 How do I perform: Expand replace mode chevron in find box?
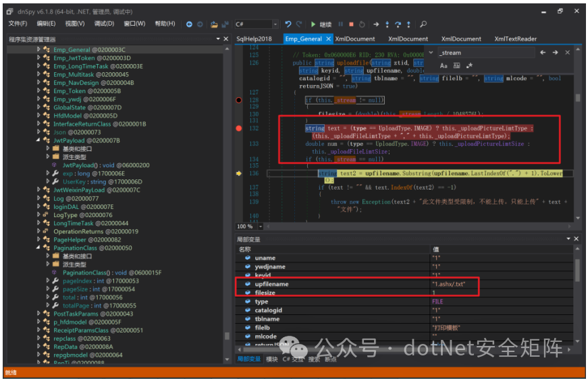[x=431, y=53]
